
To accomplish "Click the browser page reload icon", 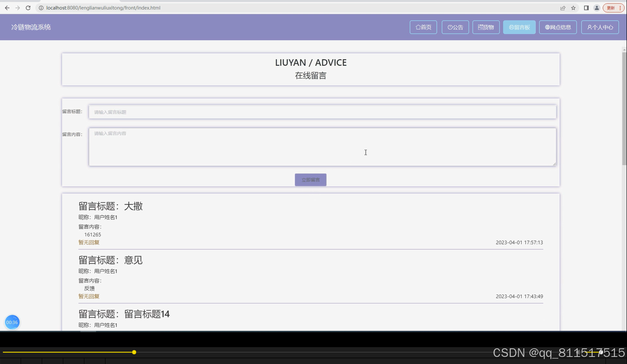I will coord(28,7).
